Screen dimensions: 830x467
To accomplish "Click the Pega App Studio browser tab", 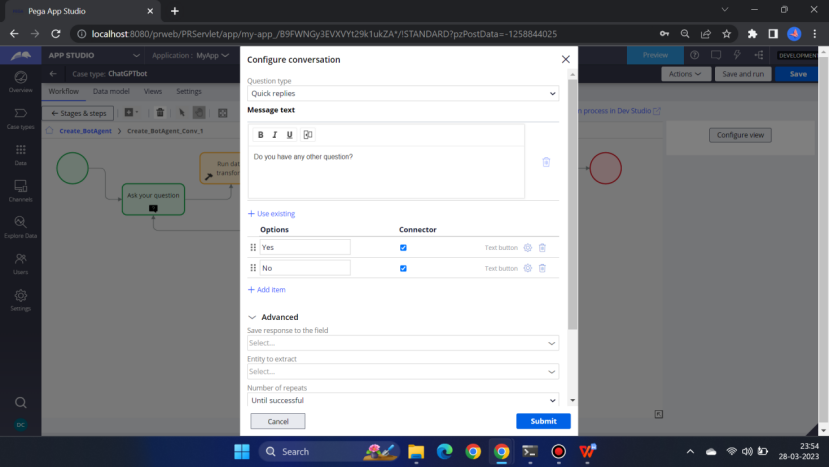I will pos(82,11).
